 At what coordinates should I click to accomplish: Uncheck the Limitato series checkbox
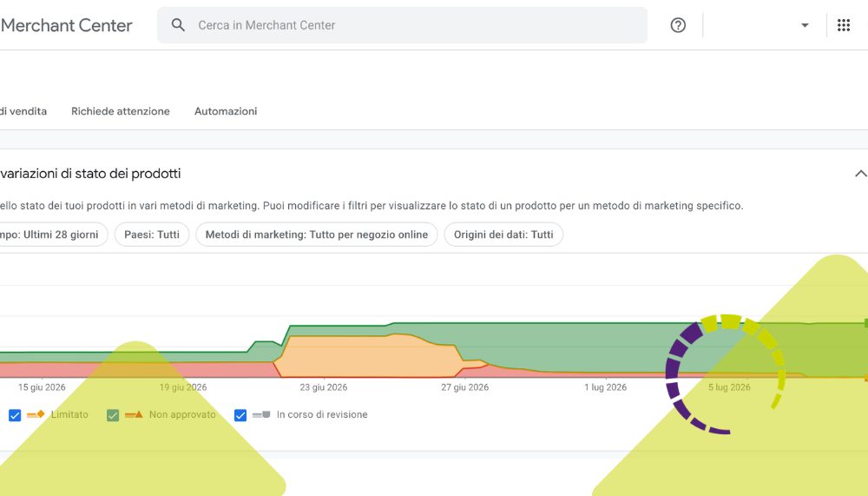tap(15, 415)
